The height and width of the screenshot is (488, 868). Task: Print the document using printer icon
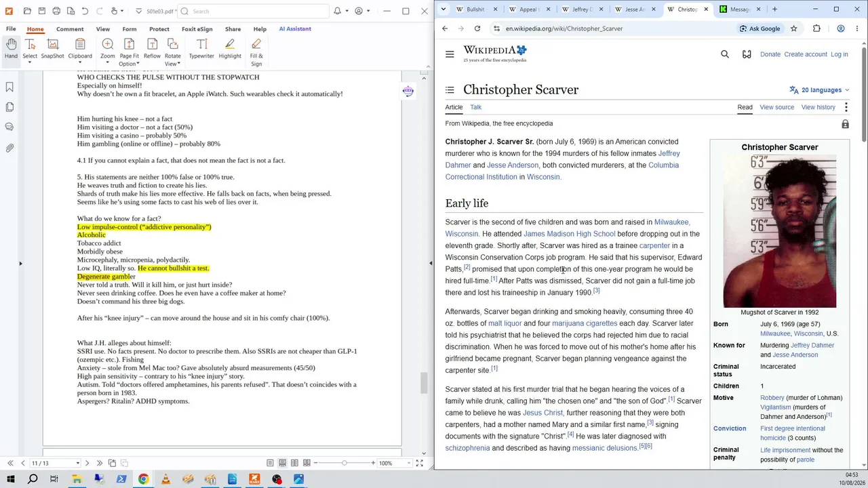coord(56,11)
